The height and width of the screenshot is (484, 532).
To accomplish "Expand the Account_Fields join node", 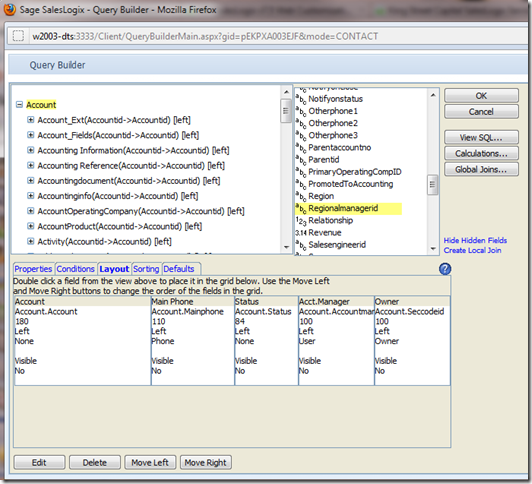I will tap(31, 135).
